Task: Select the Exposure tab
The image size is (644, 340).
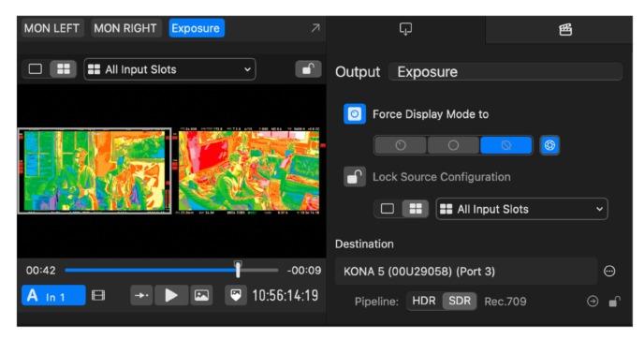Action: point(196,28)
